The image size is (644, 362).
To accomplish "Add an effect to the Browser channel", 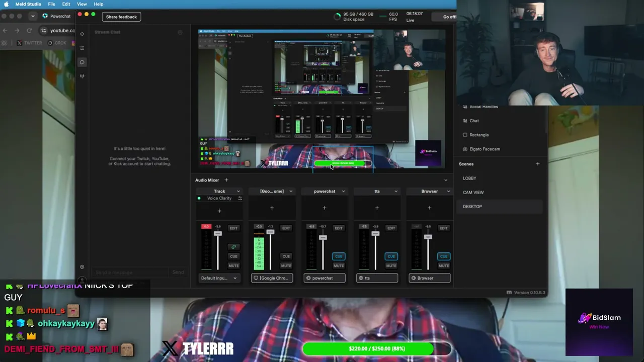I will pyautogui.click(x=429, y=208).
